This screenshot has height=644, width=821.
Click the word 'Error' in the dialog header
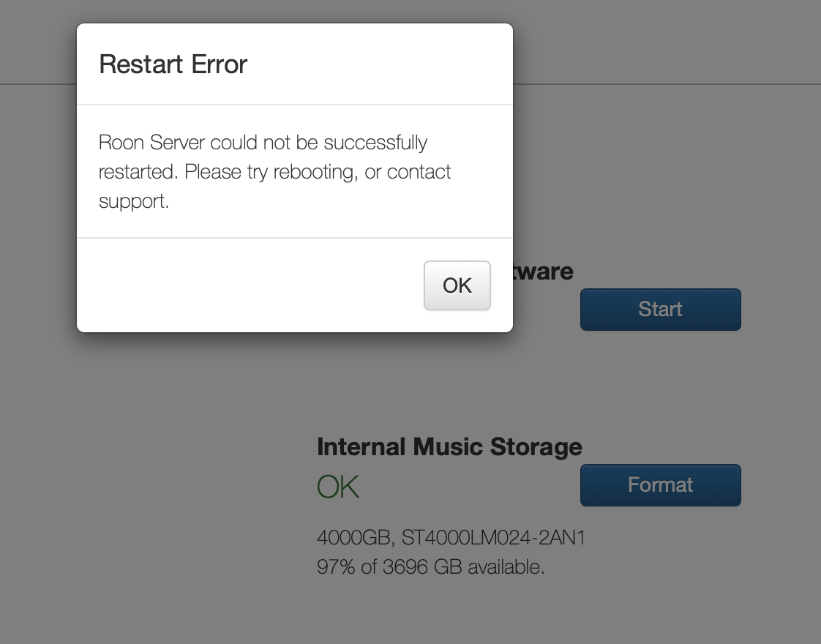pyautogui.click(x=219, y=64)
